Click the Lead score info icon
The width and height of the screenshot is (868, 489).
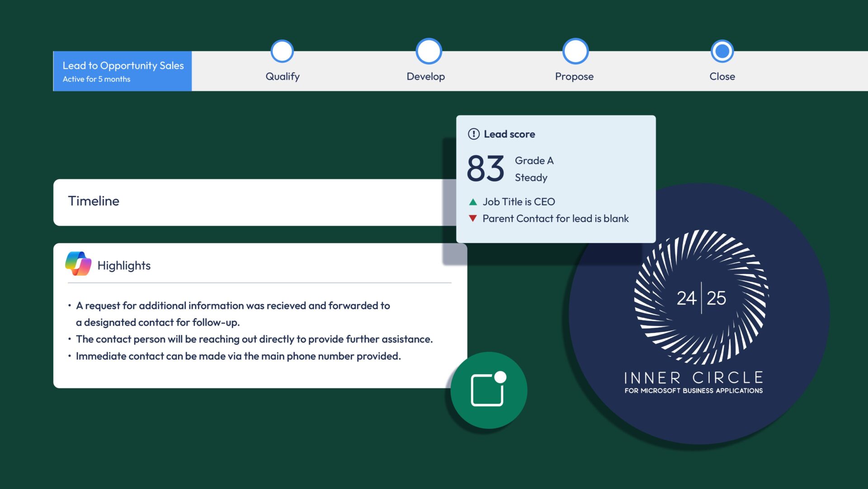[x=473, y=134]
